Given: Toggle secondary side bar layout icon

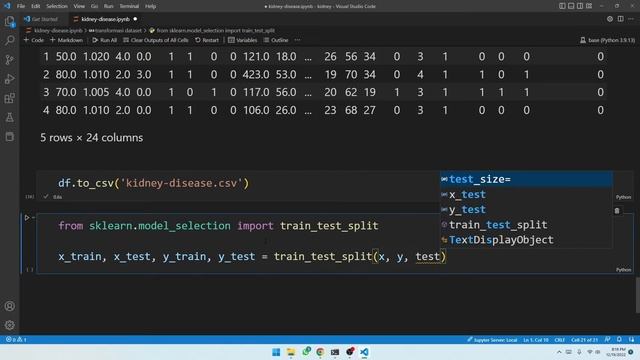Looking at the screenshot, I should [x=580, y=6].
